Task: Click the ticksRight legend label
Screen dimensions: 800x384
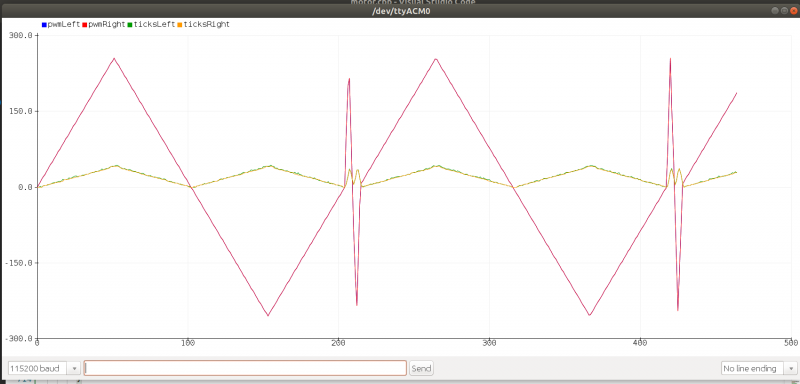Action: click(x=206, y=24)
